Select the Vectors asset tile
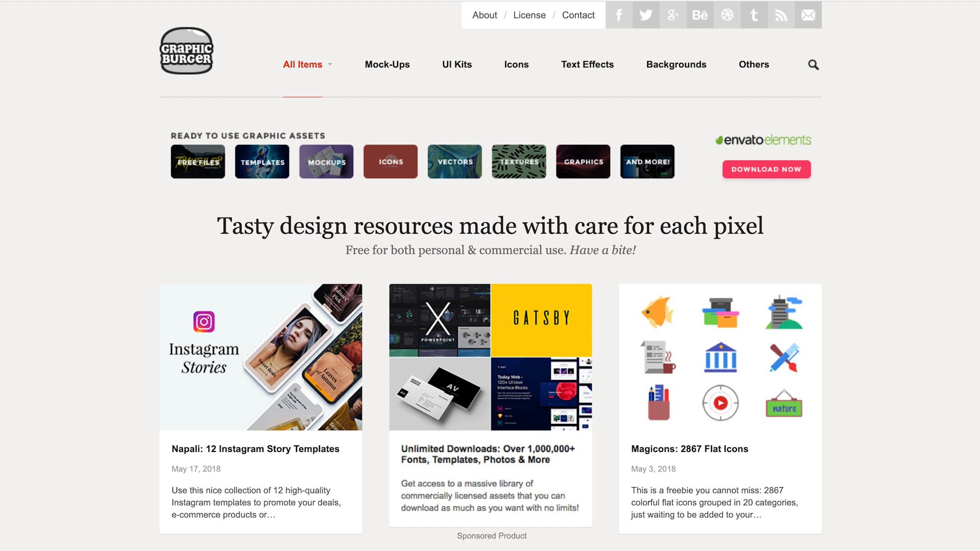 tap(455, 162)
